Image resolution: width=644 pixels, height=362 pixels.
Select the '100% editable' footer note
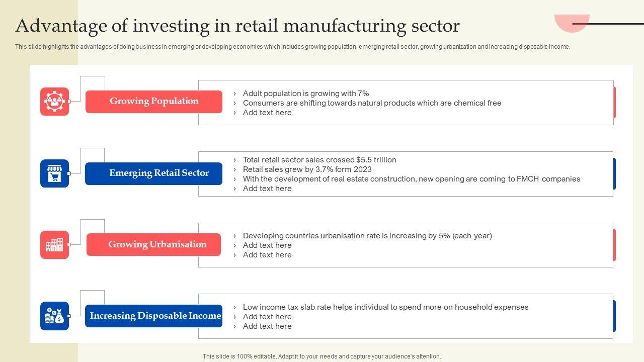[321, 356]
